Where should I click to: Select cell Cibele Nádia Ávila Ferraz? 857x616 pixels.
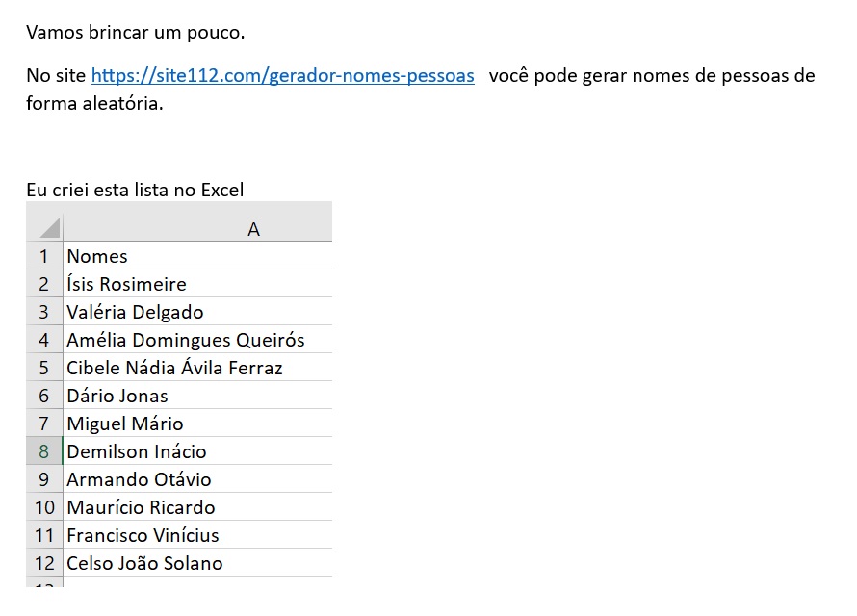(x=197, y=367)
